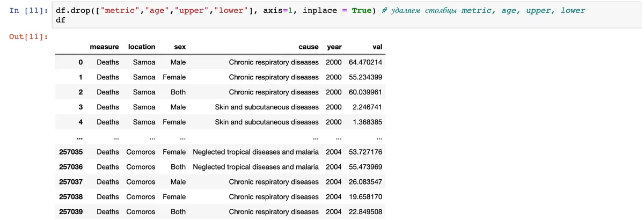Click the standalone df on second code line
Screen dimensions: 644x220
tap(60, 20)
